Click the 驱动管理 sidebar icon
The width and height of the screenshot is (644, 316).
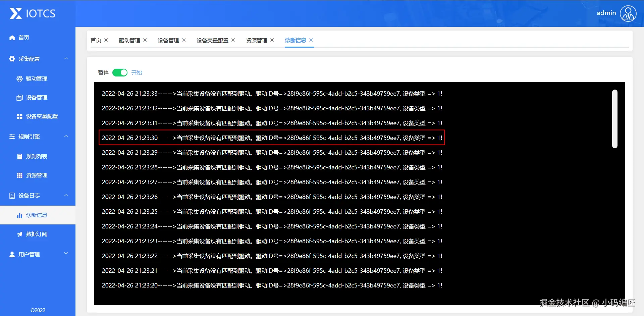coord(20,78)
